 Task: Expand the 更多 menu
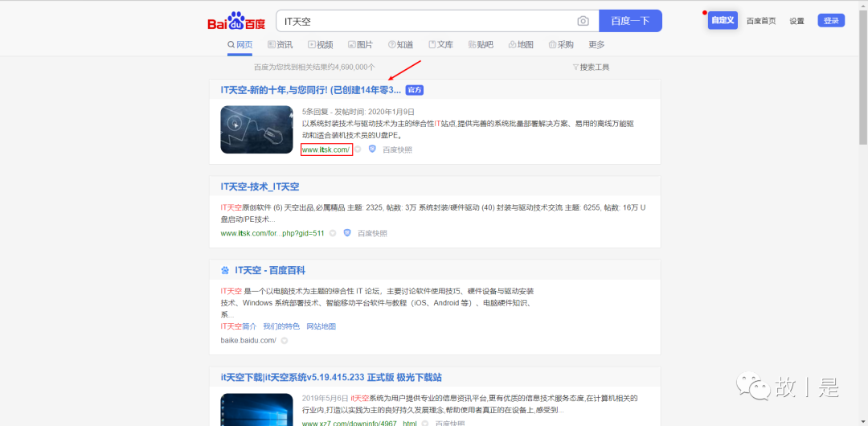tap(596, 45)
